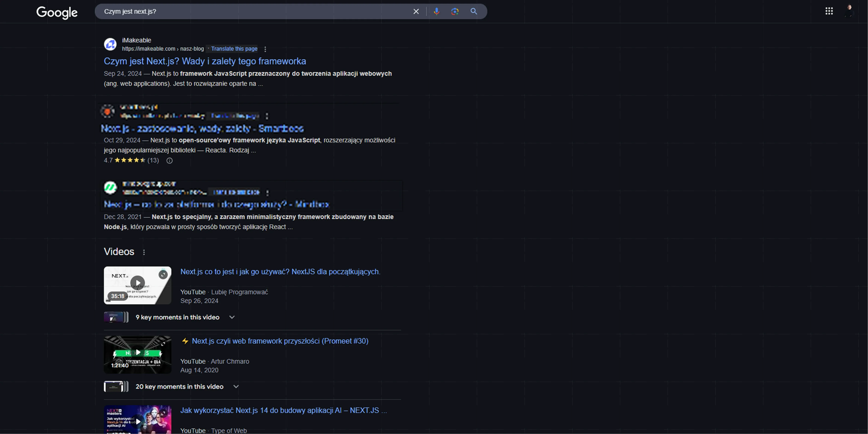Open more options next to Videos heading
Screen dimensions: 868x434
coord(144,252)
